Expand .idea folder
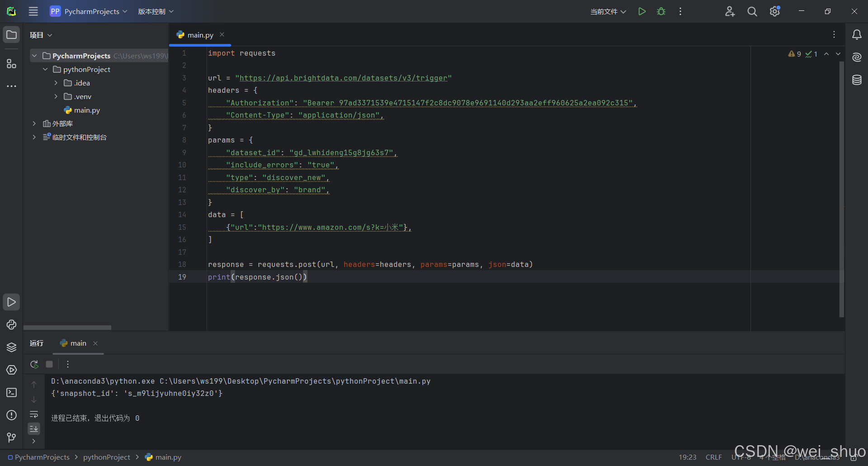 click(x=56, y=83)
